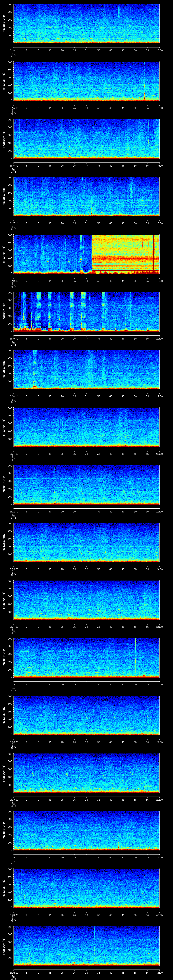Click the spectrogram panel starting at 6:17:00
The height and width of the screenshot is (980, 173).
(87, 196)
